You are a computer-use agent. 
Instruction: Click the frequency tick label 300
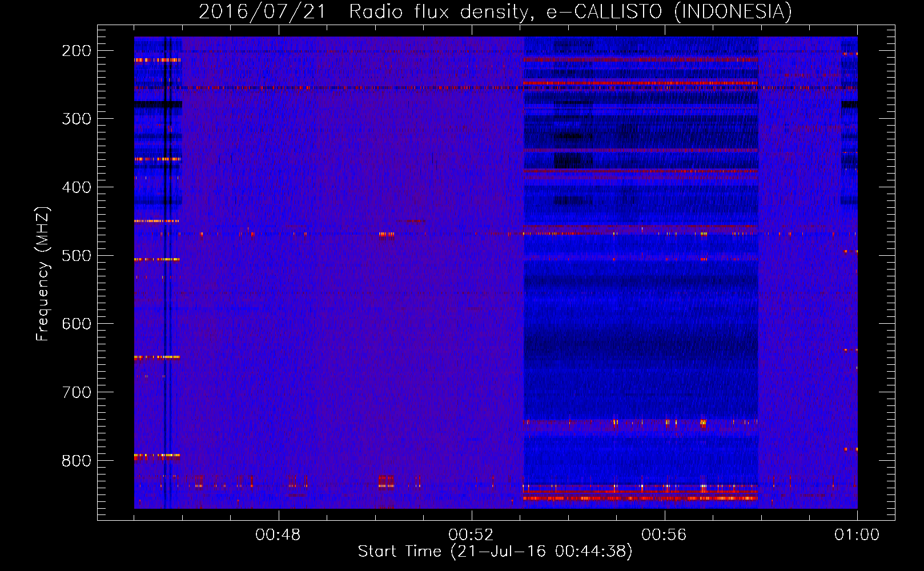[x=77, y=119]
